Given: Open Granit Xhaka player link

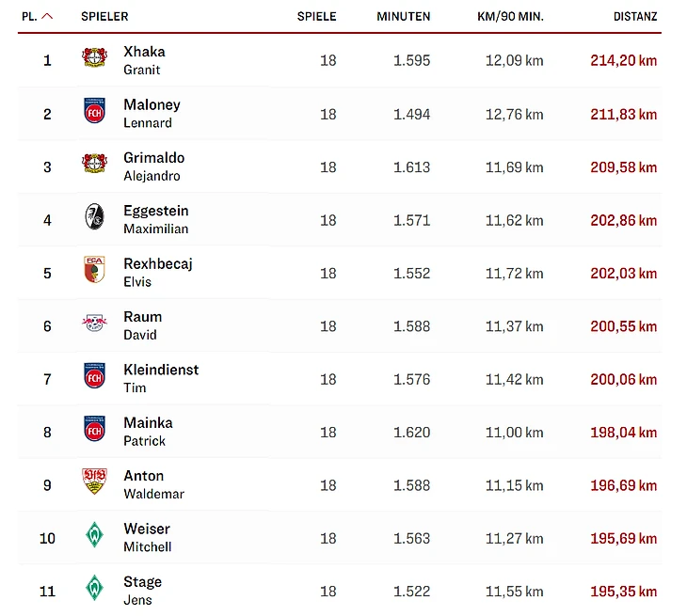Looking at the screenshot, I should [144, 59].
